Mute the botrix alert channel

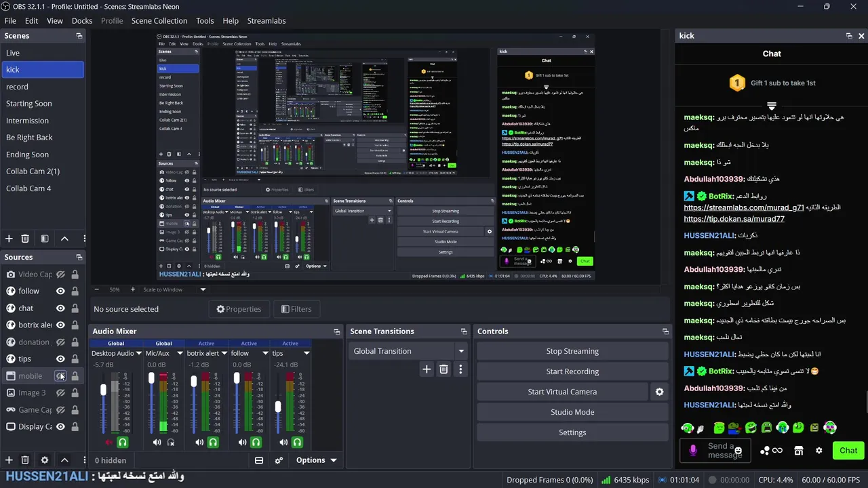point(199,442)
